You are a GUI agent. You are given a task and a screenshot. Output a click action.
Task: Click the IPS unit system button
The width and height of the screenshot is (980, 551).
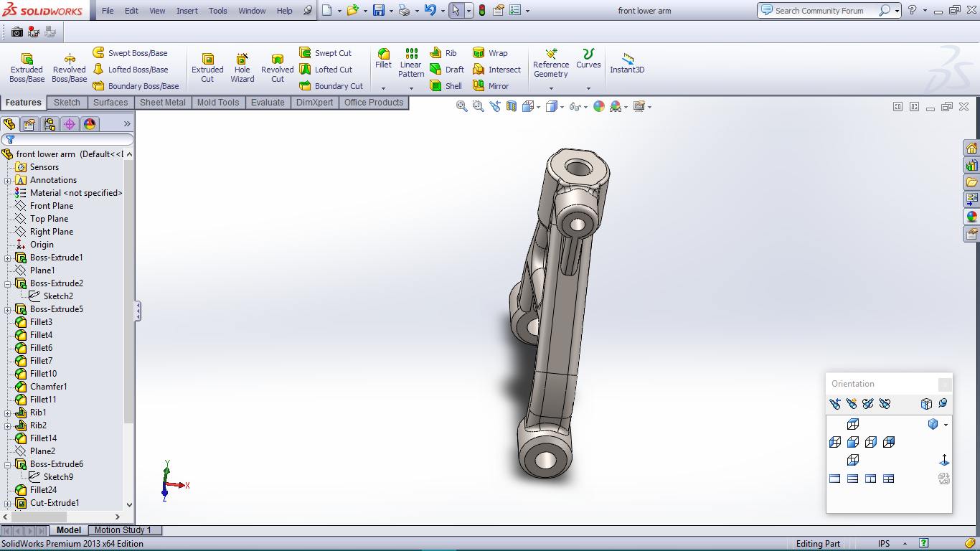tap(884, 544)
